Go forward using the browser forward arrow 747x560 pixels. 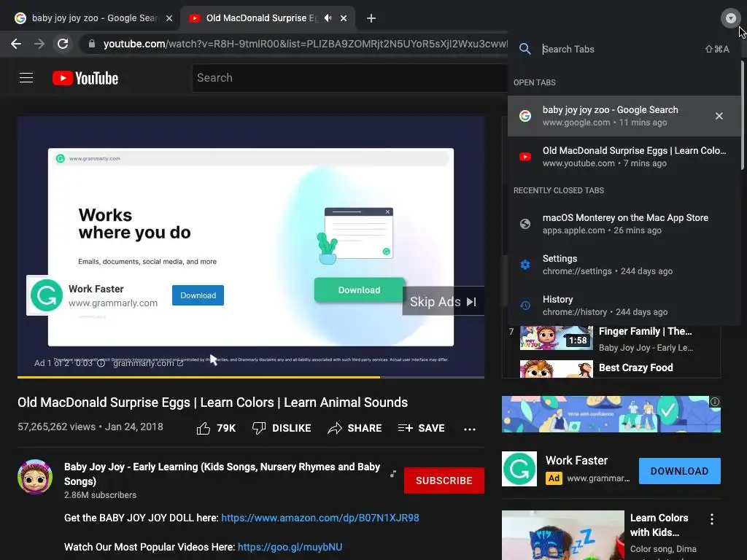pos(39,44)
